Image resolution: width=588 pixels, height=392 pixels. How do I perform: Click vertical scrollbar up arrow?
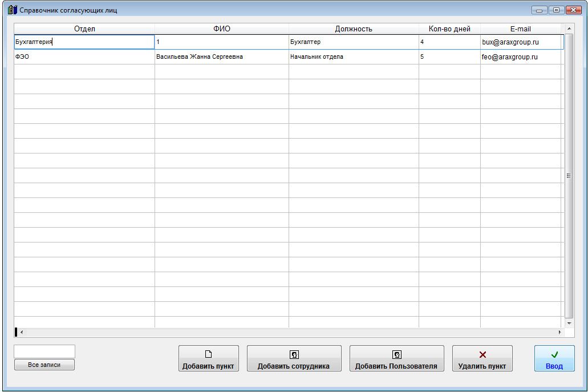point(569,29)
